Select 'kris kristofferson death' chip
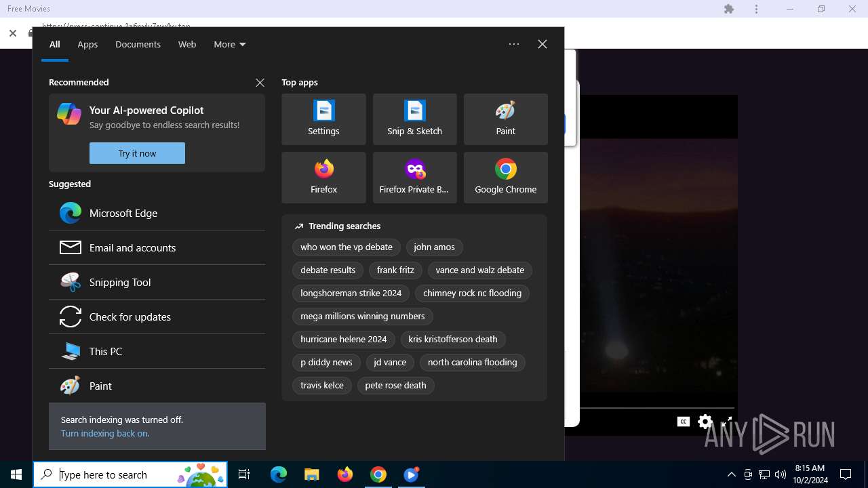The image size is (868, 488). point(452,340)
